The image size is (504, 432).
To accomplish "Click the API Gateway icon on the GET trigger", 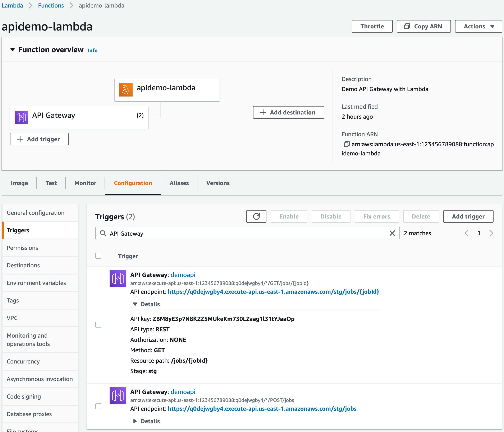I will [118, 278].
